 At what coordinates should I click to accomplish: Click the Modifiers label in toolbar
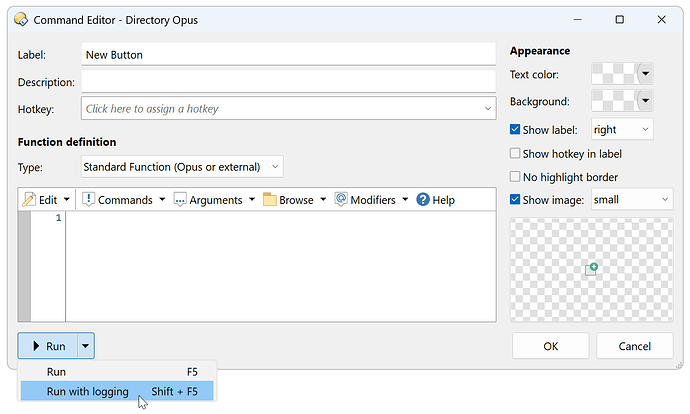tap(373, 200)
